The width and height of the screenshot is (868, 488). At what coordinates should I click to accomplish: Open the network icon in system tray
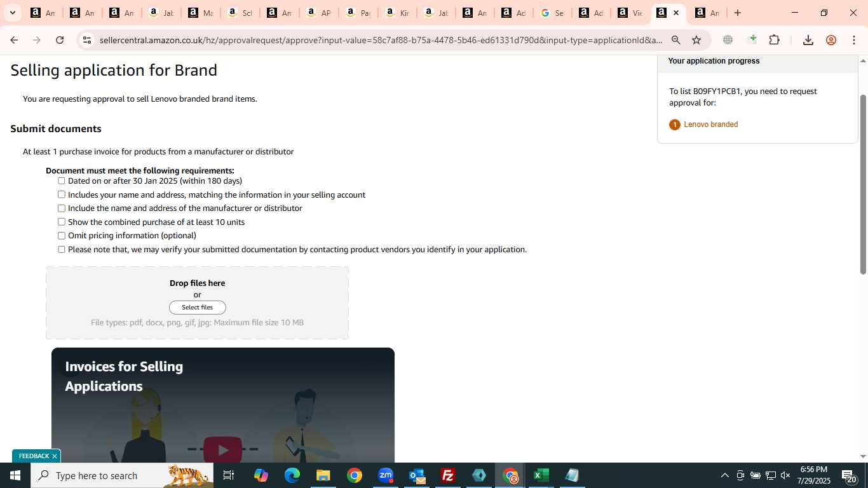coord(770,475)
